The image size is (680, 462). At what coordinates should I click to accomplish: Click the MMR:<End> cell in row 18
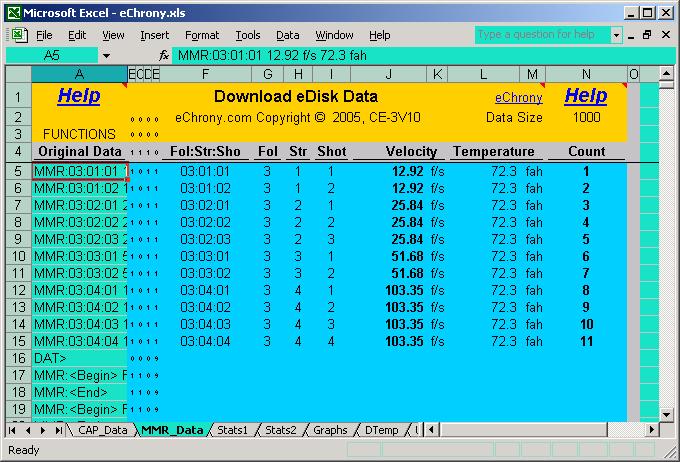pos(79,392)
